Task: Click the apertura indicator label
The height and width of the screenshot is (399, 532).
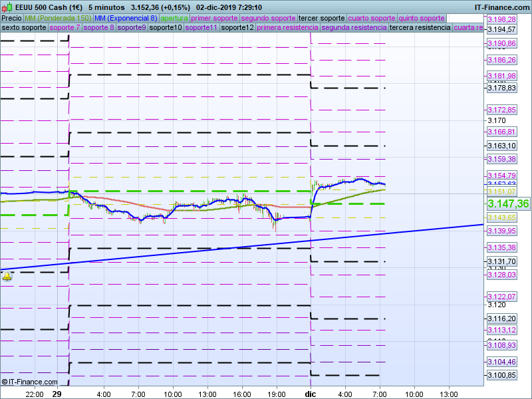Action: (x=174, y=18)
